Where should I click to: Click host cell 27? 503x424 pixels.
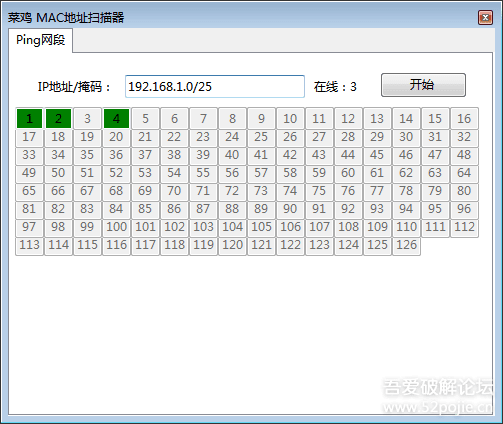coord(319,137)
